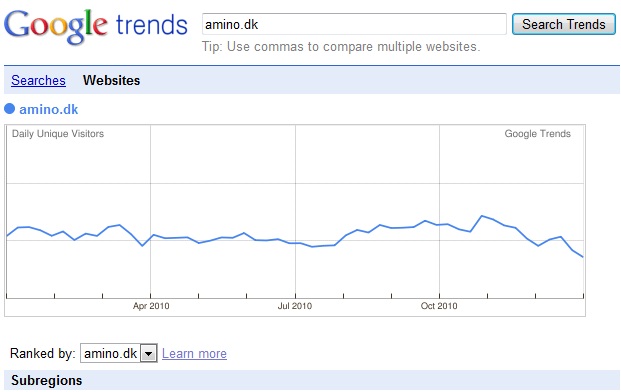Click the Subregions section header
The width and height of the screenshot is (621, 392).
[x=47, y=381]
